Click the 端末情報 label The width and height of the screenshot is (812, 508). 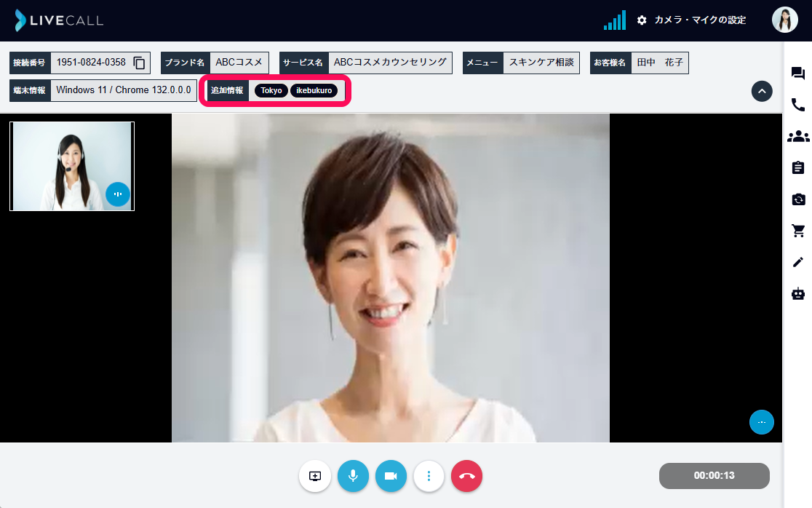[30, 91]
